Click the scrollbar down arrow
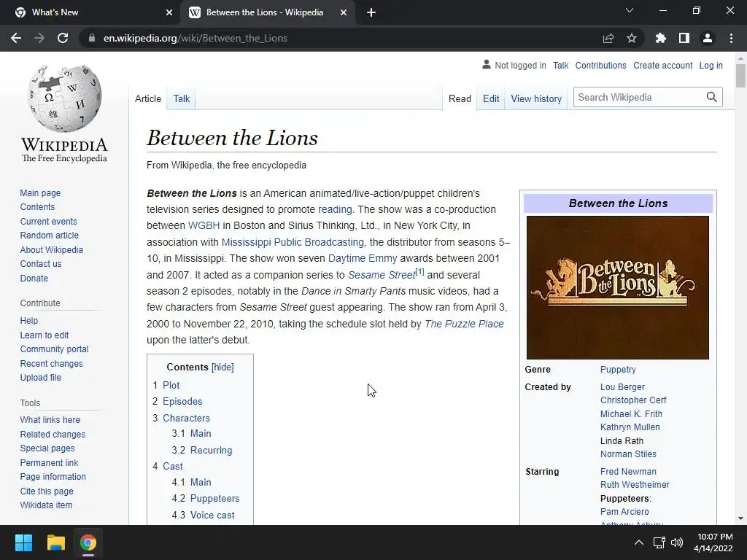Viewport: 747px width, 560px height. pyautogui.click(x=740, y=518)
